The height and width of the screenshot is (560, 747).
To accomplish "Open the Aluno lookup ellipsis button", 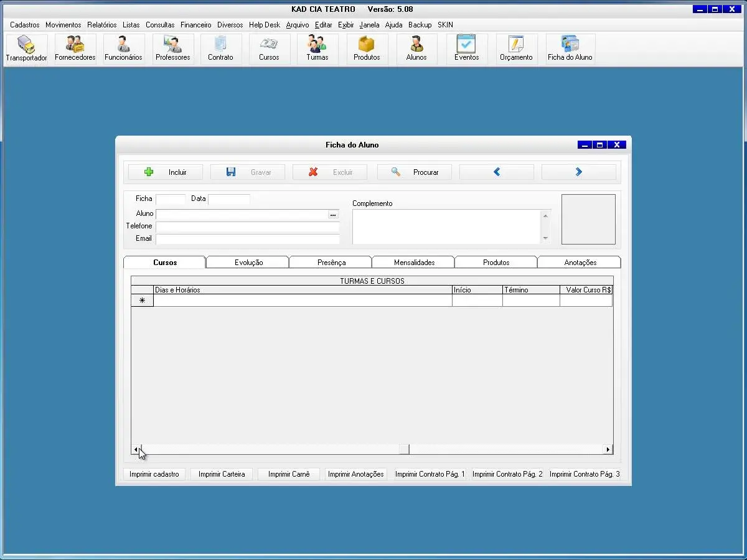I will click(x=333, y=215).
